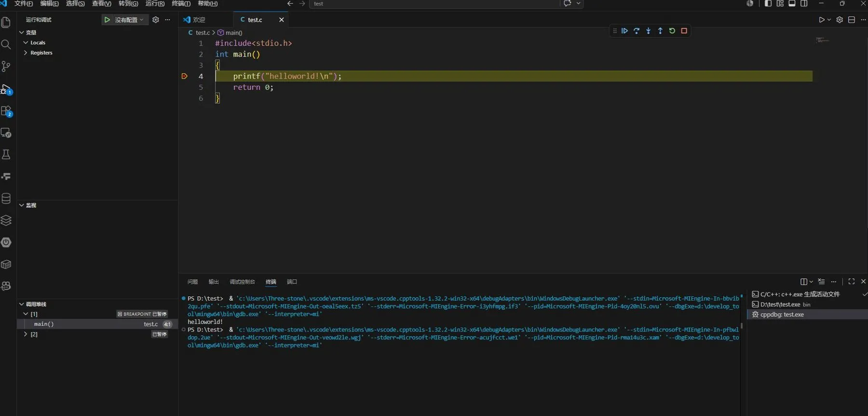Switch to the 调试控制台 panel tab
This screenshot has width=868, height=416.
tap(242, 282)
